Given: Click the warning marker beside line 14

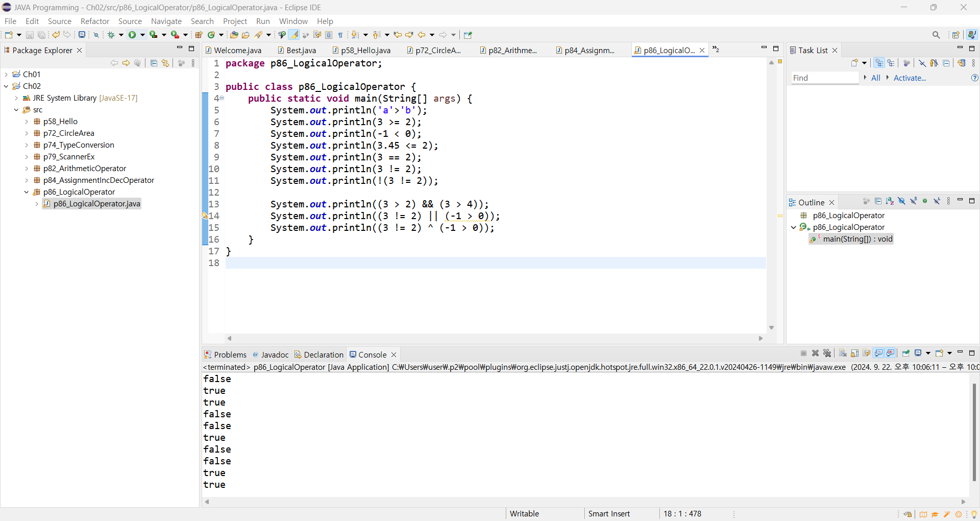Looking at the screenshot, I should [205, 216].
